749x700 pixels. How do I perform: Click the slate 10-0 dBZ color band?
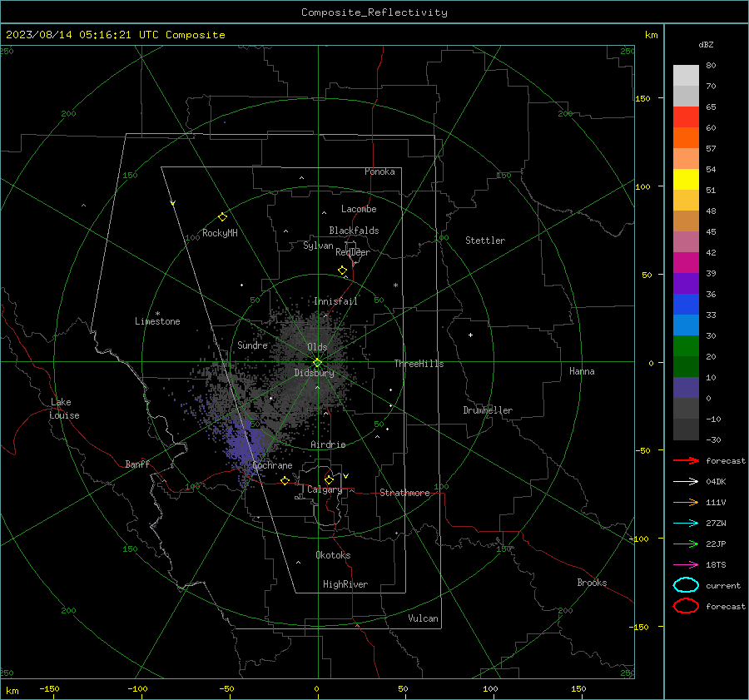coord(686,387)
